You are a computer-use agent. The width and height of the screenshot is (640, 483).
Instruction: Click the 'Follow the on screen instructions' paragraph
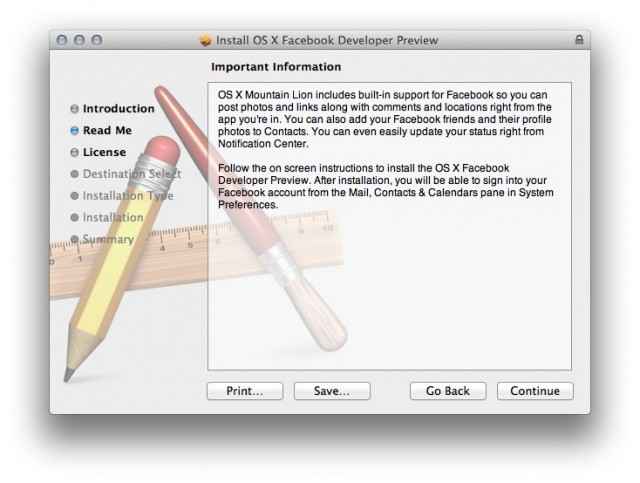pyautogui.click(x=385, y=186)
